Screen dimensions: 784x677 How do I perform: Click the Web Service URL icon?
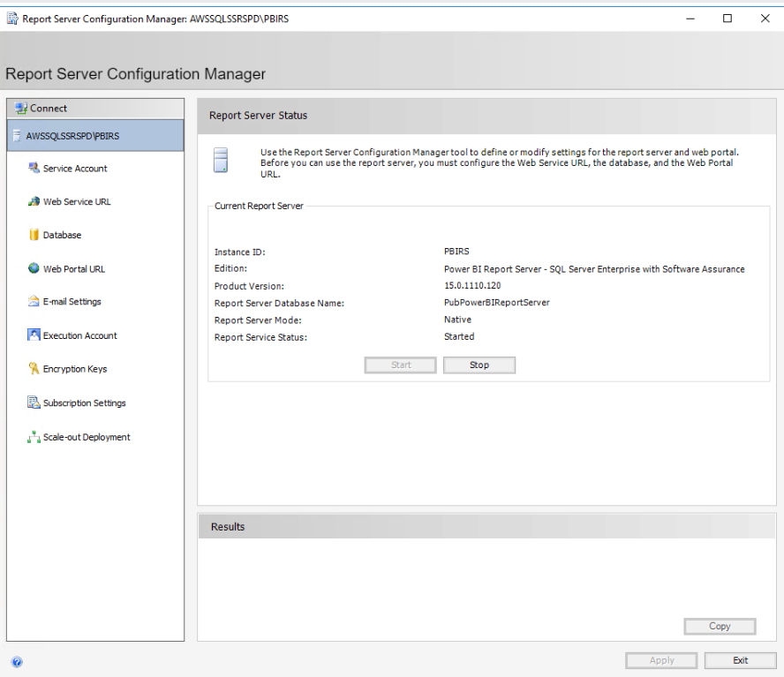[34, 201]
